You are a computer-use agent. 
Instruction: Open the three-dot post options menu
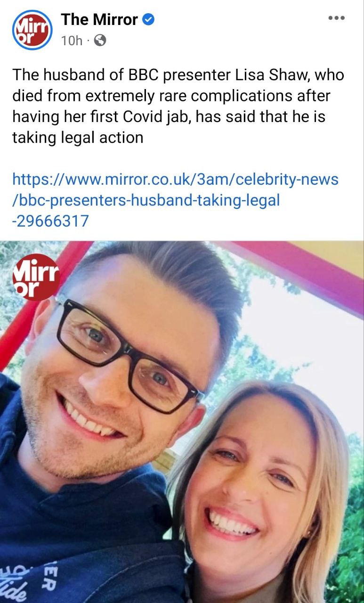337,18
